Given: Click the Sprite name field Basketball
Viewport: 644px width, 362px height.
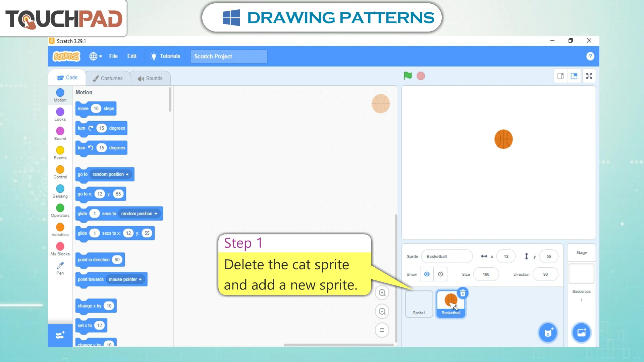Looking at the screenshot, I should [x=447, y=256].
